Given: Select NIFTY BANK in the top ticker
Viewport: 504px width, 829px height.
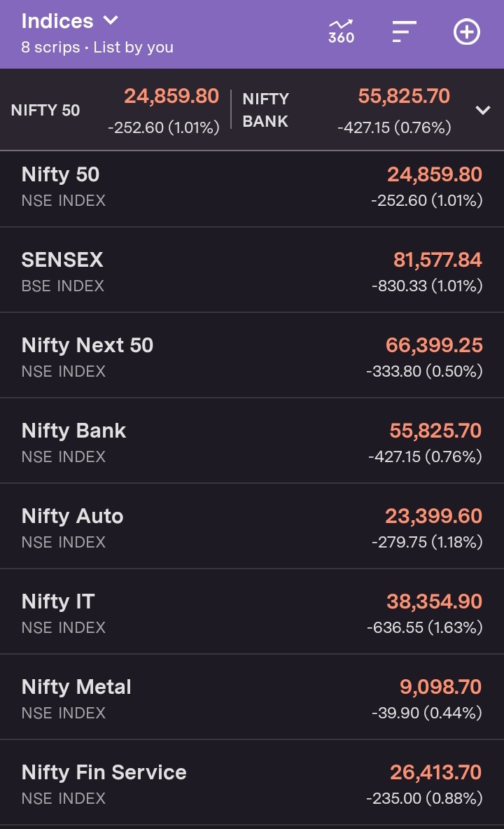Looking at the screenshot, I should pyautogui.click(x=346, y=111).
